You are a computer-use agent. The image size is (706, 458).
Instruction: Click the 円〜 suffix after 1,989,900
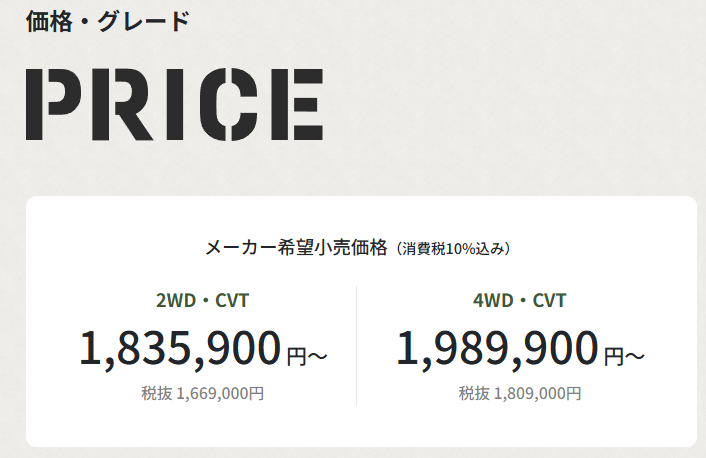(625, 357)
